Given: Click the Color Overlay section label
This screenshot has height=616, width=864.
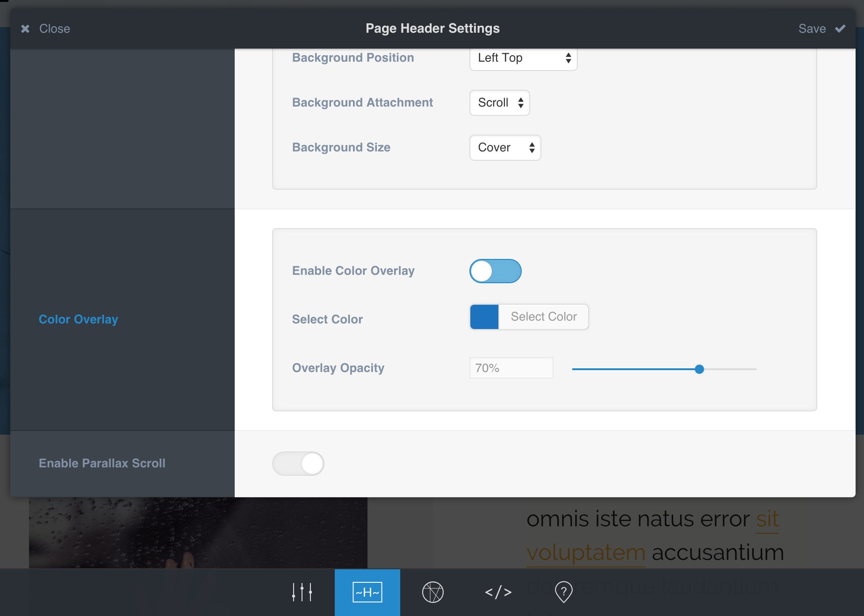Looking at the screenshot, I should pyautogui.click(x=79, y=319).
